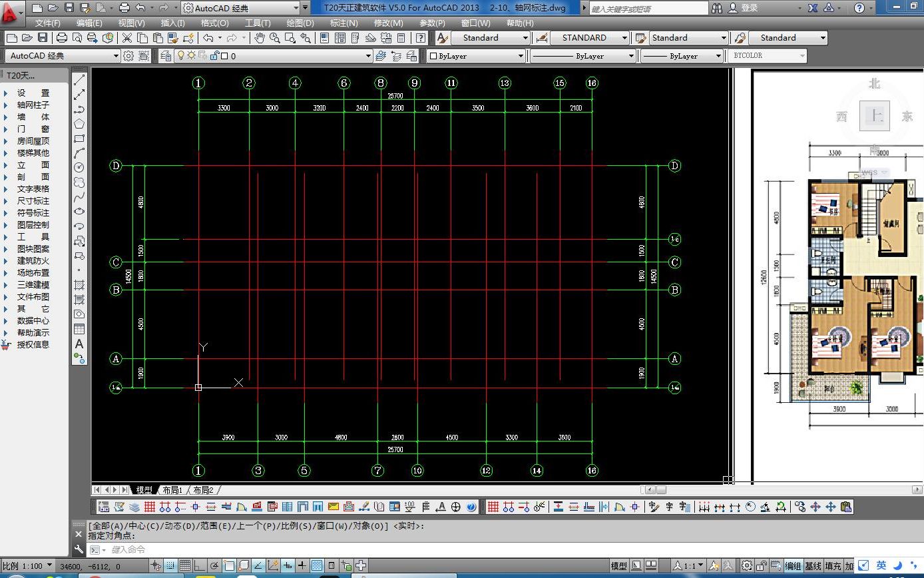Select the Multiline Text tool

79,344
